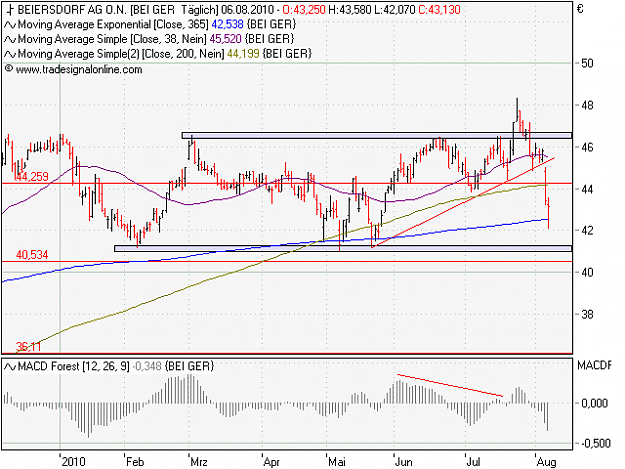Viewport: 625px width, 469px height.
Task: Click the wave icon beside Moving Average Exponential
Action: 10,25
